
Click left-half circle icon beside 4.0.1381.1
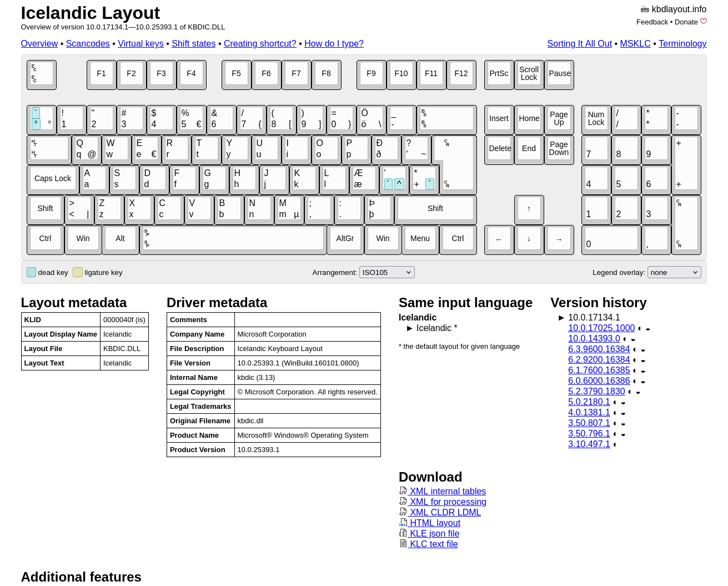click(615, 413)
